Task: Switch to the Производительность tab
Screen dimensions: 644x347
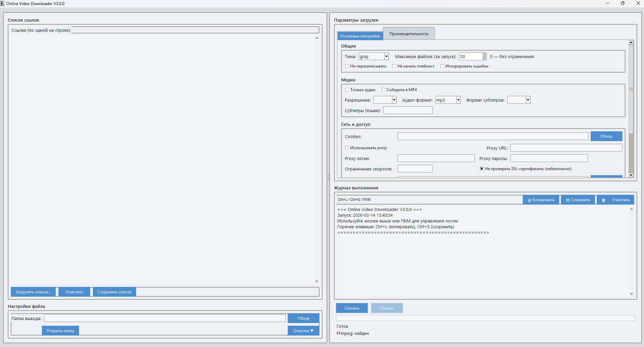Action: click(x=409, y=34)
